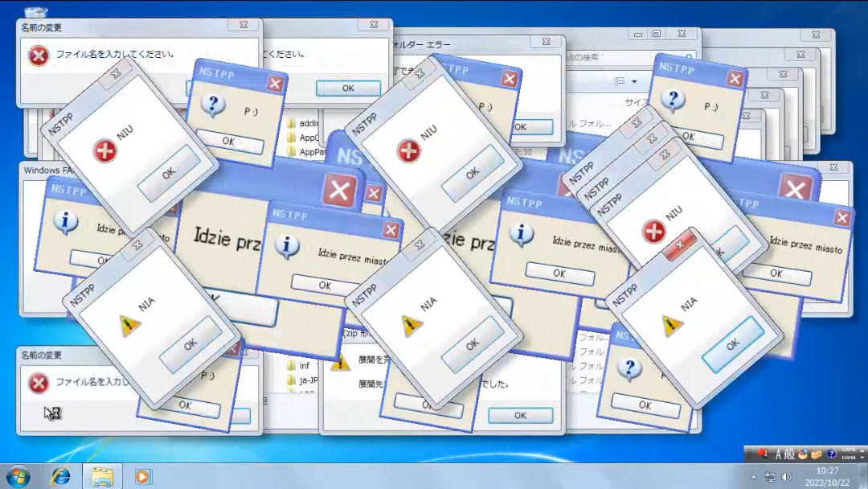Select the 'addin' folder in Explorer
Viewport: 868px width, 489px height.
pos(302,123)
